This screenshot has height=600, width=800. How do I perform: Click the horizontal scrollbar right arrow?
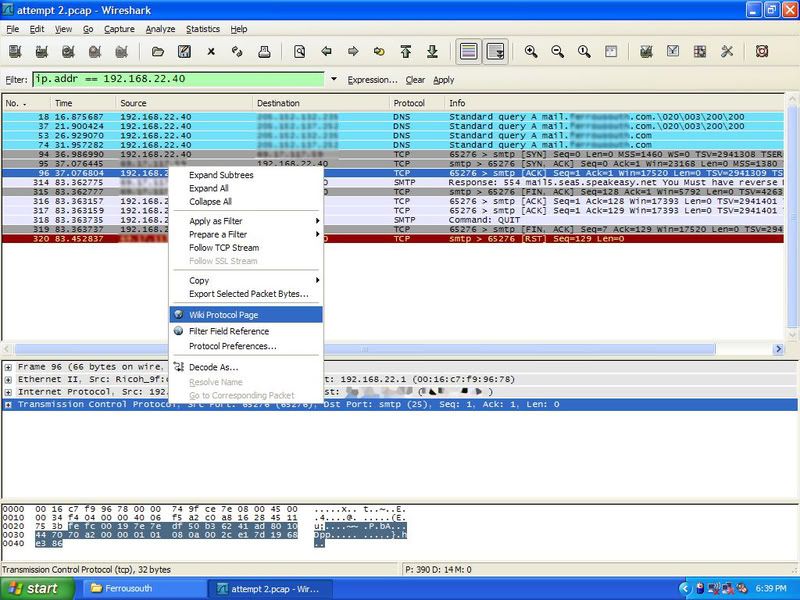(x=779, y=349)
